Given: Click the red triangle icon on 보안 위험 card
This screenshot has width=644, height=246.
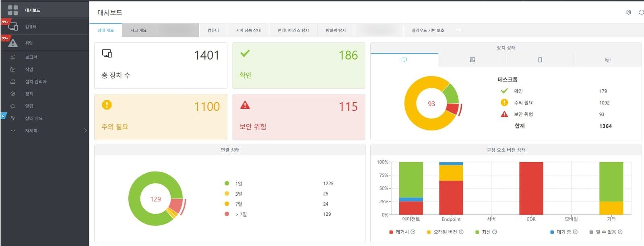Looking at the screenshot, I should coord(245,105).
